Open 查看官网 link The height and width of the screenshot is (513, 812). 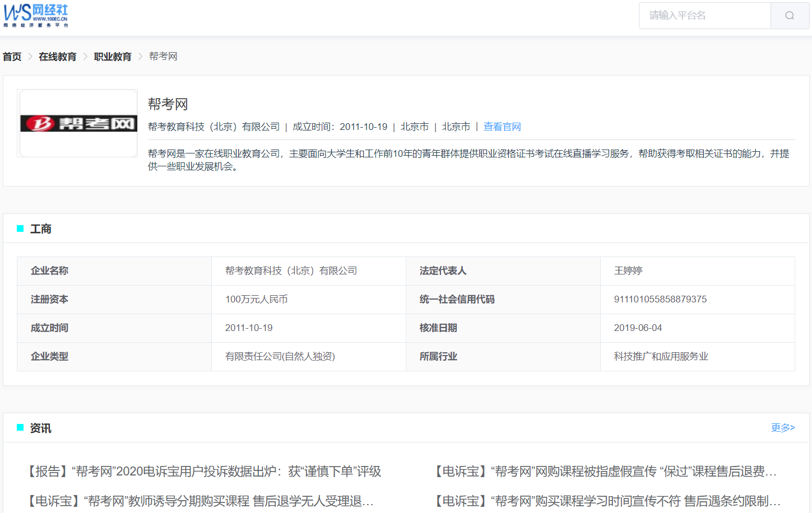click(502, 127)
